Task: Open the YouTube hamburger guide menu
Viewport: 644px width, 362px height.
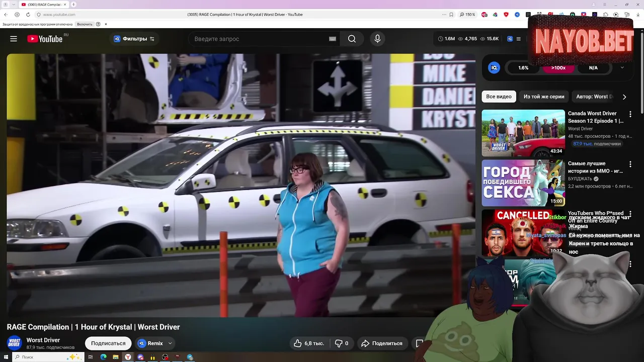Action: click(14, 39)
